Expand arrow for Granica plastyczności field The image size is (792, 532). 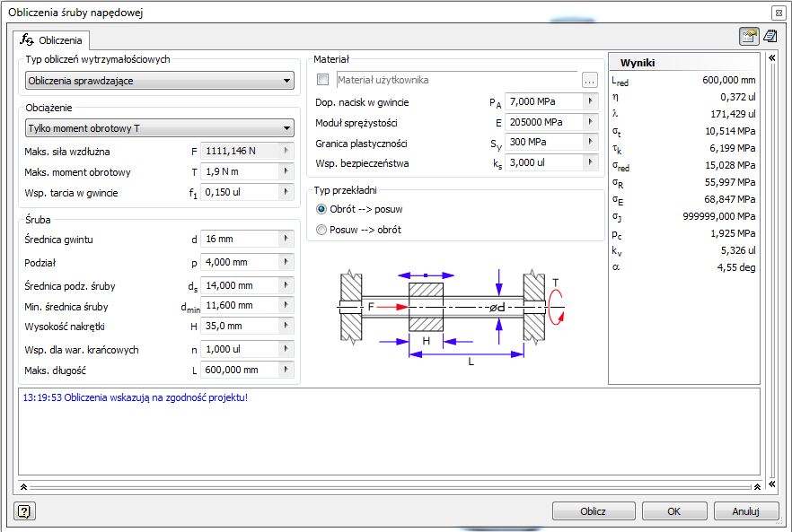(590, 142)
